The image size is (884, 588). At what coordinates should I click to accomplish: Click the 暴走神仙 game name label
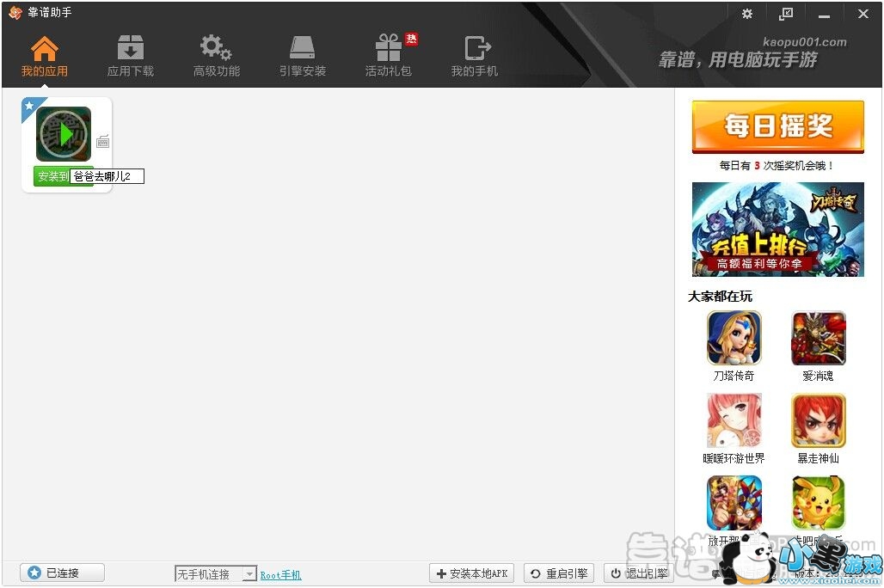click(x=818, y=458)
